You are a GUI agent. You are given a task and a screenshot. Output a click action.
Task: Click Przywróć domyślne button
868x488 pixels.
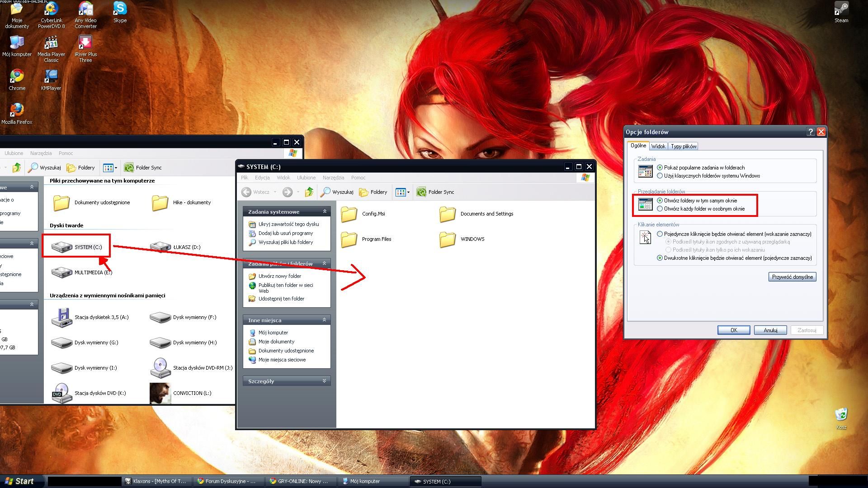point(793,277)
